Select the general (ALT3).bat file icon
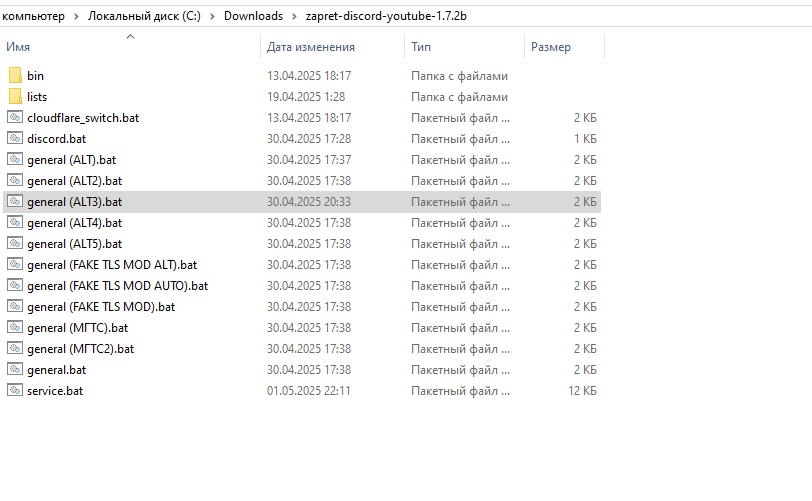 pyautogui.click(x=14, y=202)
